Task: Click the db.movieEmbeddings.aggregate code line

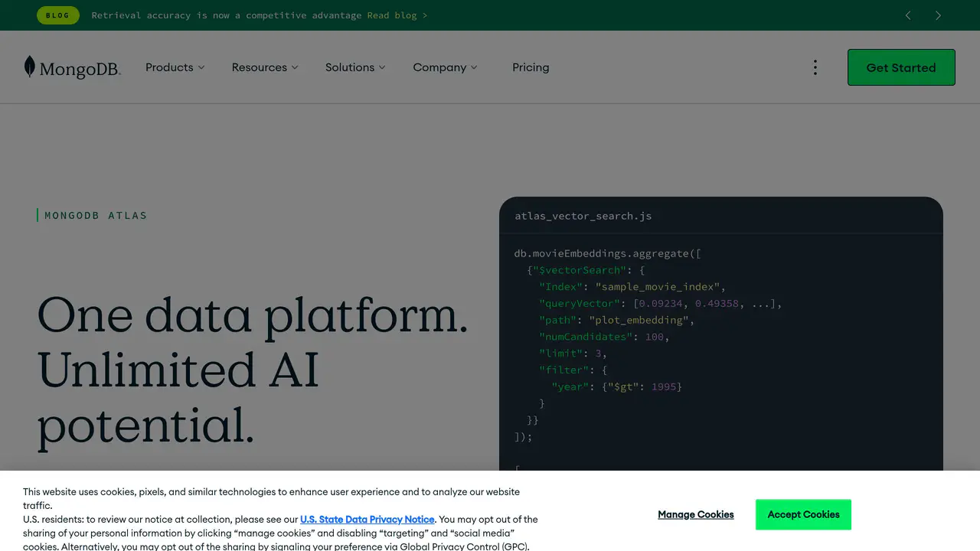Action: 608,253
